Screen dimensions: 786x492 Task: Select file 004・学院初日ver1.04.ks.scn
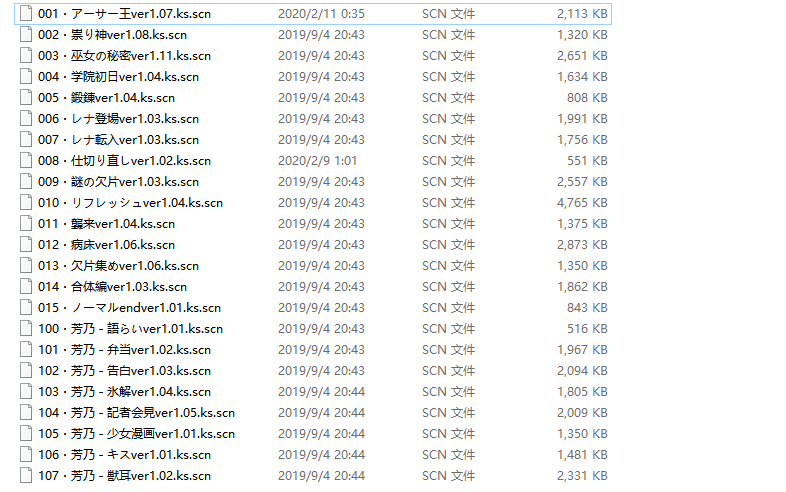tap(118, 77)
